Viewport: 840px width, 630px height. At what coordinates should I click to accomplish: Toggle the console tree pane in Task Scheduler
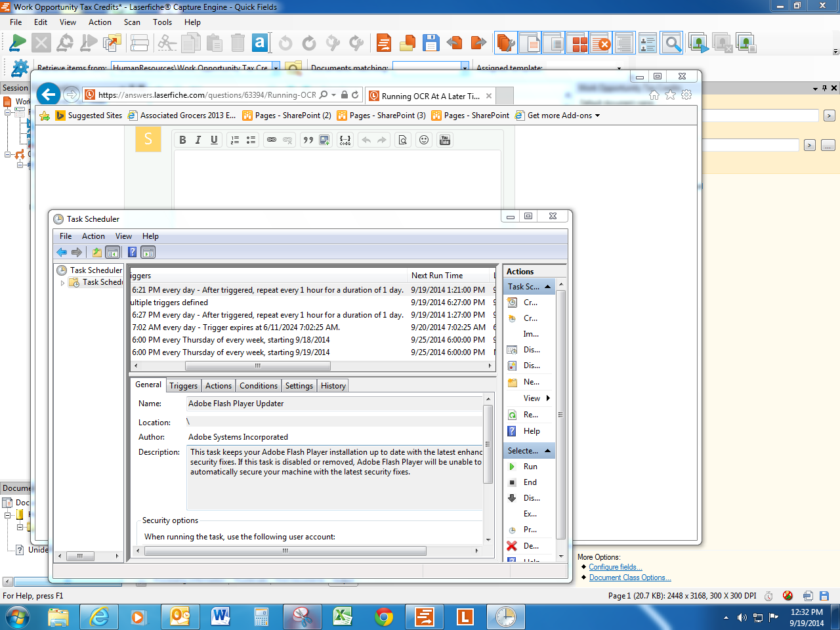click(x=113, y=252)
